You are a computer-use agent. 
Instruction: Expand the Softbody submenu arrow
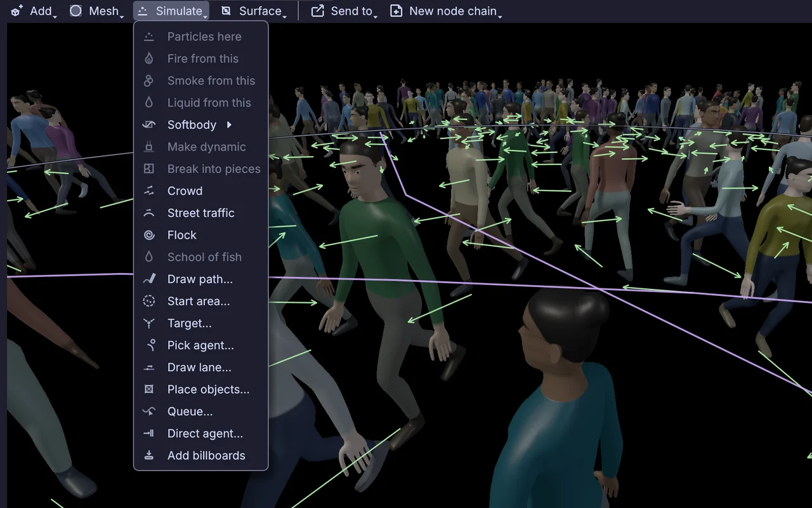point(229,124)
